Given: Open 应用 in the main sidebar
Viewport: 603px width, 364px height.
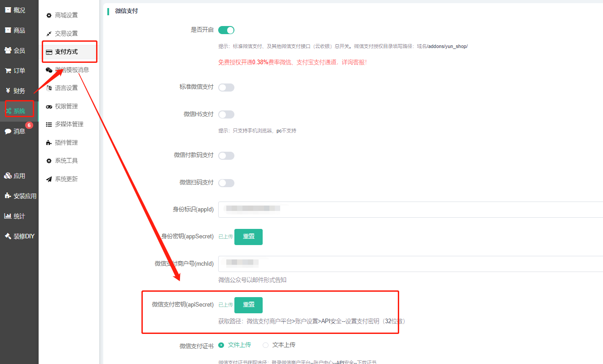Looking at the screenshot, I should point(19,176).
